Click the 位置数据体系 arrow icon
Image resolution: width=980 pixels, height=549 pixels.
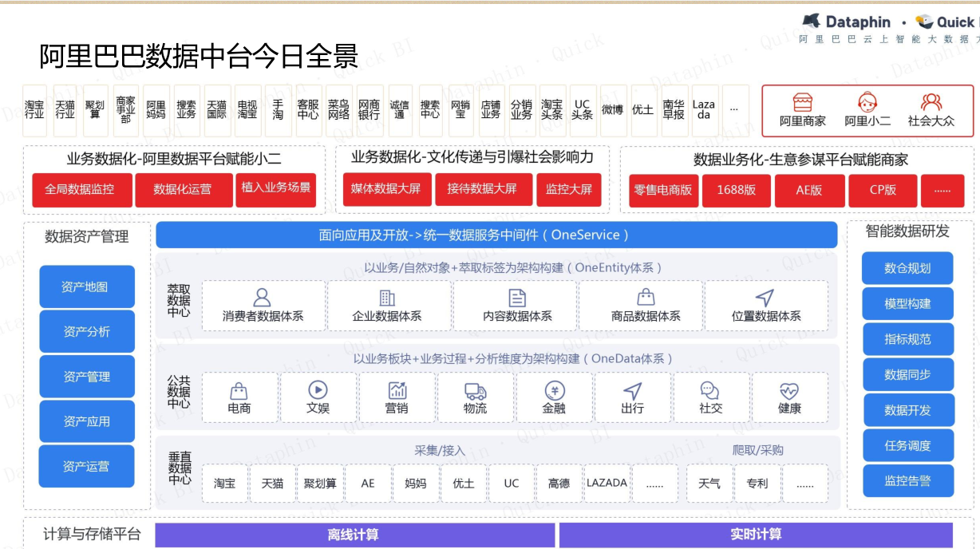coord(765,298)
